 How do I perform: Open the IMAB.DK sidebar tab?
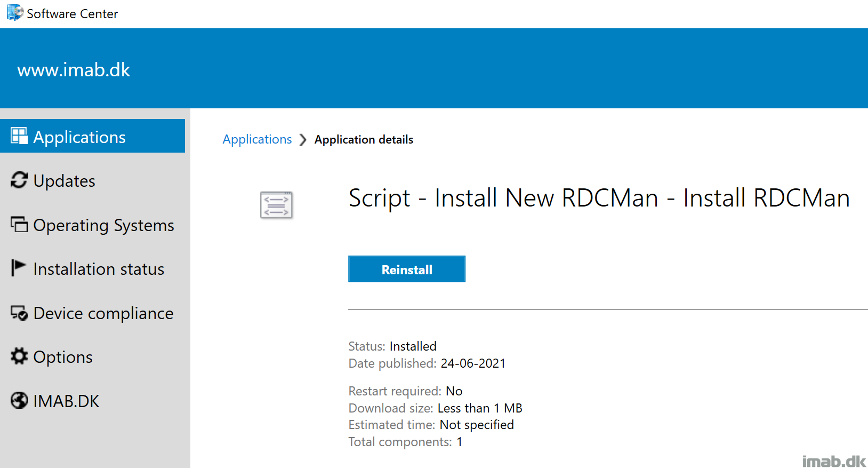click(x=93, y=401)
